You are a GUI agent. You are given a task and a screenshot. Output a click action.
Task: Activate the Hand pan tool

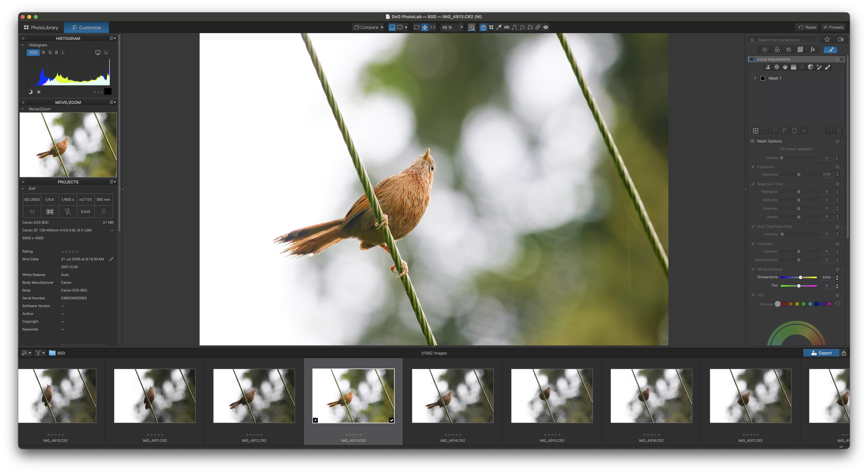coord(483,27)
